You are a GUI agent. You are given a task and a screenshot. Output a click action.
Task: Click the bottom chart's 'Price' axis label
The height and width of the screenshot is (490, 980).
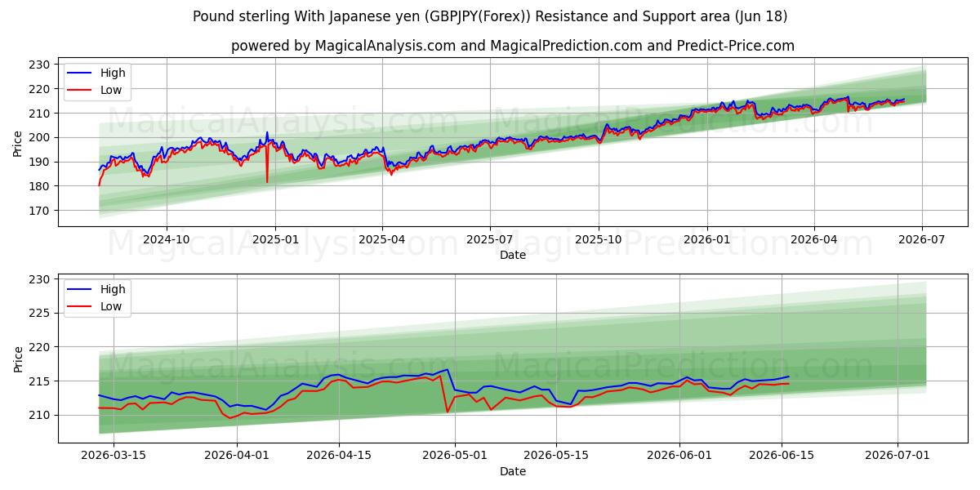coord(18,359)
